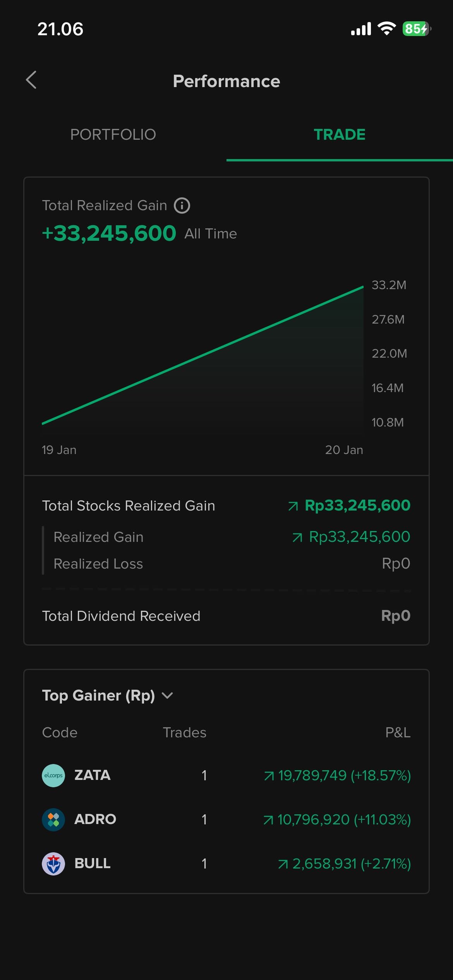
Task: Tap the BULL company logo
Action: [53, 863]
